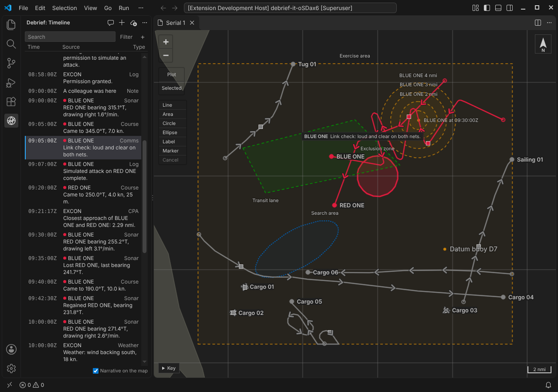Close the Serial 1 tab

192,23
